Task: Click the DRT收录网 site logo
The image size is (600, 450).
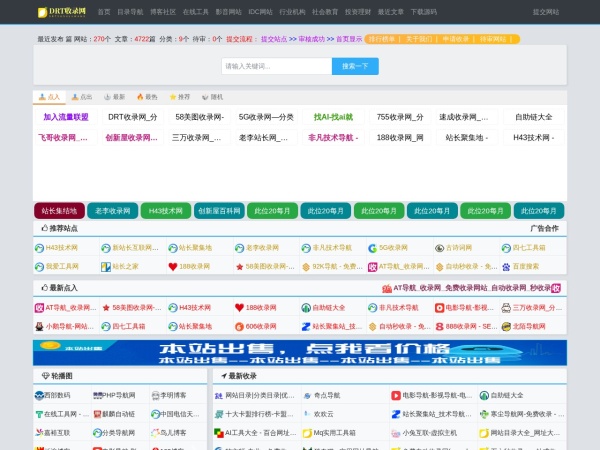Action: coord(62,12)
